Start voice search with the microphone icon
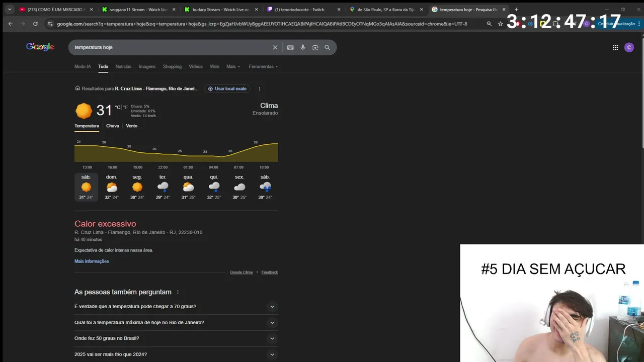This screenshot has height=362, width=644. pyautogui.click(x=303, y=47)
